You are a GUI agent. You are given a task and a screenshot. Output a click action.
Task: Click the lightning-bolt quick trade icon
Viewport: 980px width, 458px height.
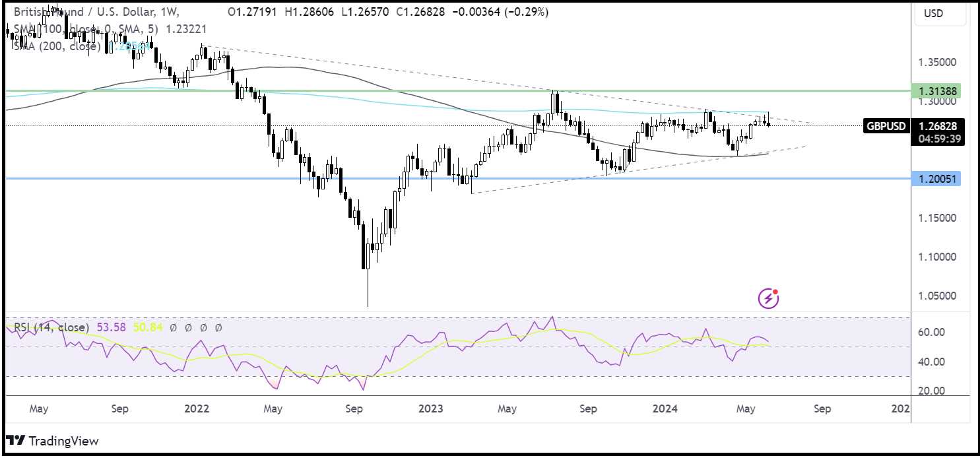coord(768,298)
